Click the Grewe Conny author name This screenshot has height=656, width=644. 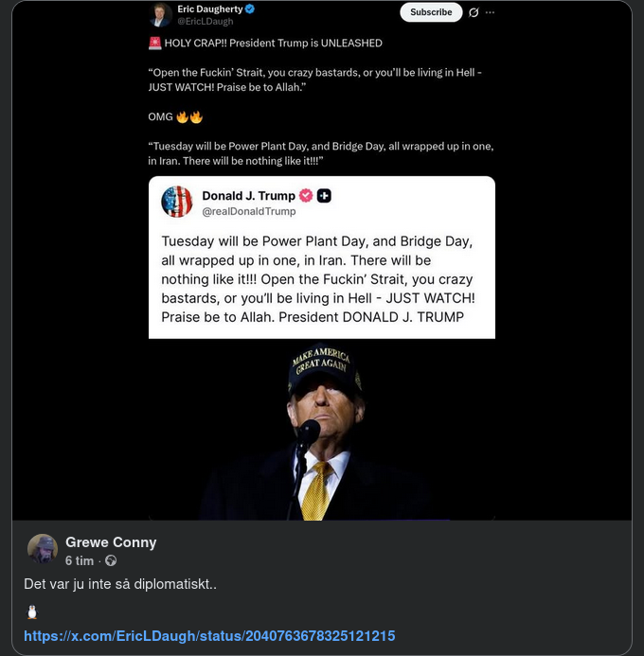click(111, 542)
